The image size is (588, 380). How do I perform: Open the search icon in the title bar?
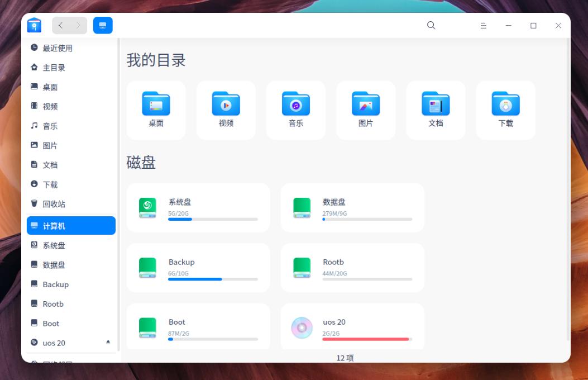(x=431, y=25)
